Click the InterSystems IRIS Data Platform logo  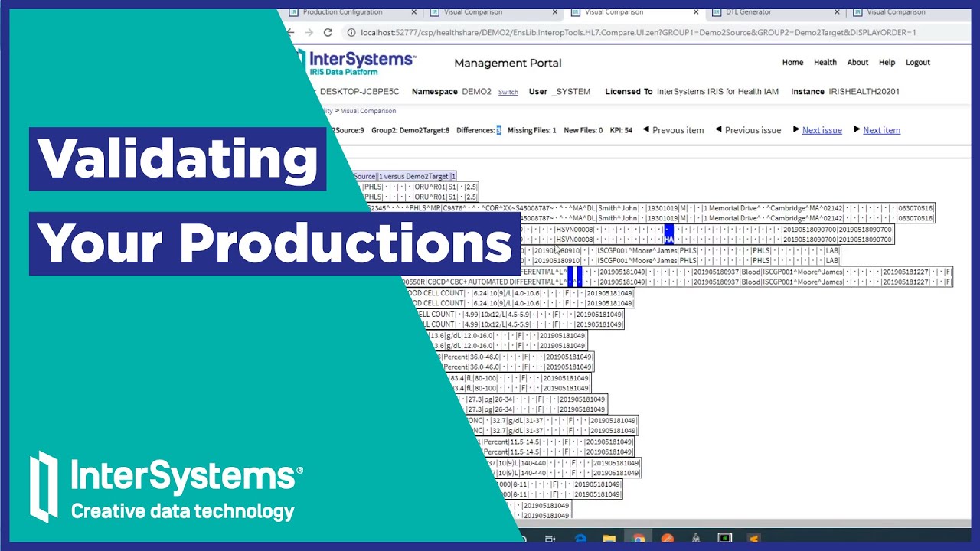358,62
